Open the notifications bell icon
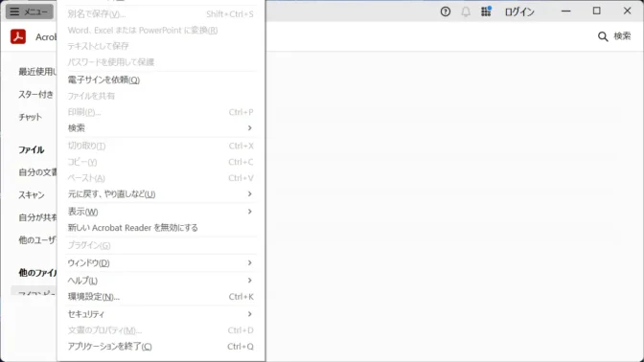Image resolution: width=644 pixels, height=362 pixels. pyautogui.click(x=466, y=11)
